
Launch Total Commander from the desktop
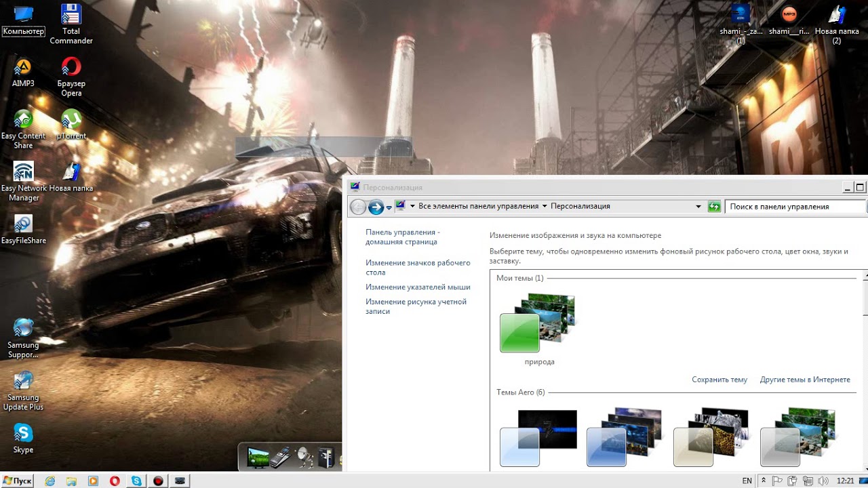(x=71, y=24)
